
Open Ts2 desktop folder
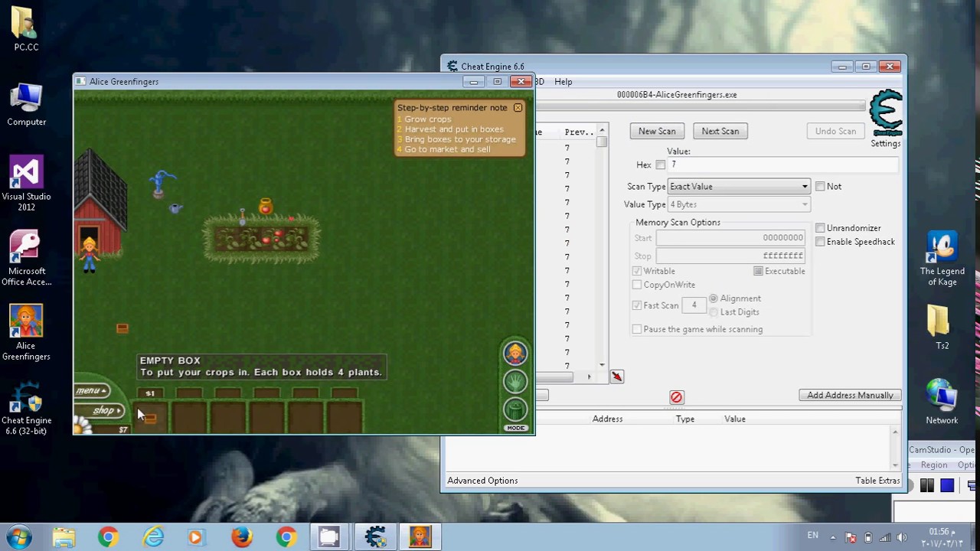coord(942,328)
